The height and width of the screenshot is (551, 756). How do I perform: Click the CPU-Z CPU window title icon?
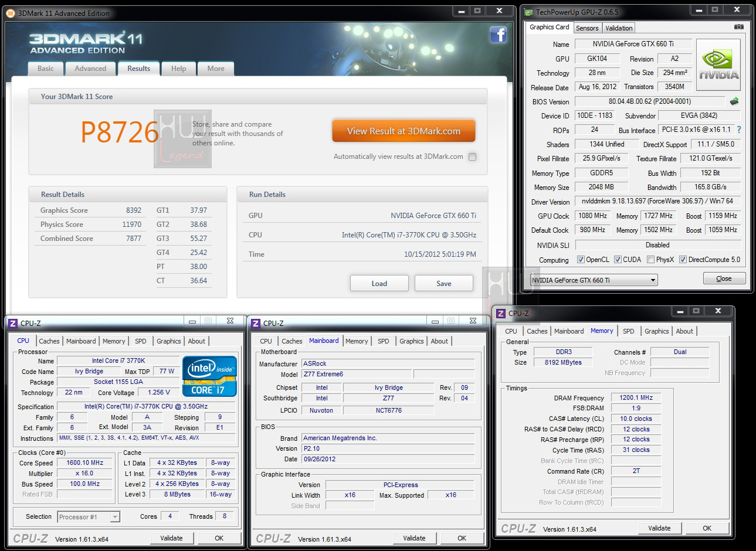tap(13, 323)
